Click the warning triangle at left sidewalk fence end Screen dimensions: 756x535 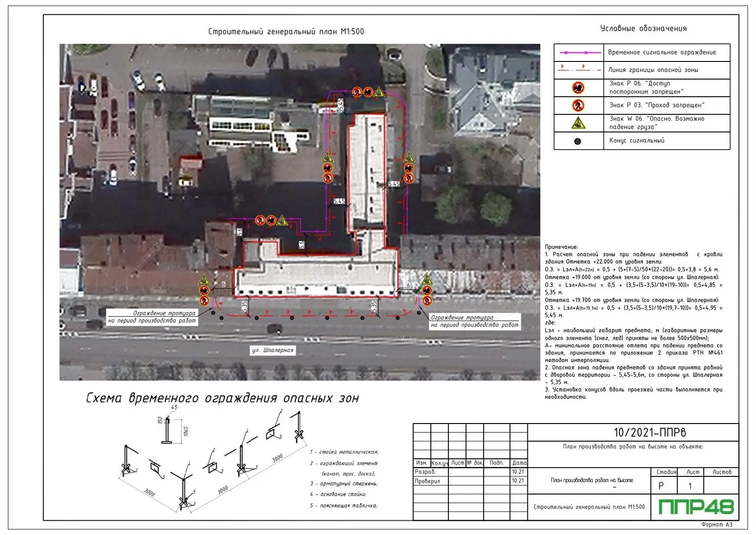tap(204, 280)
